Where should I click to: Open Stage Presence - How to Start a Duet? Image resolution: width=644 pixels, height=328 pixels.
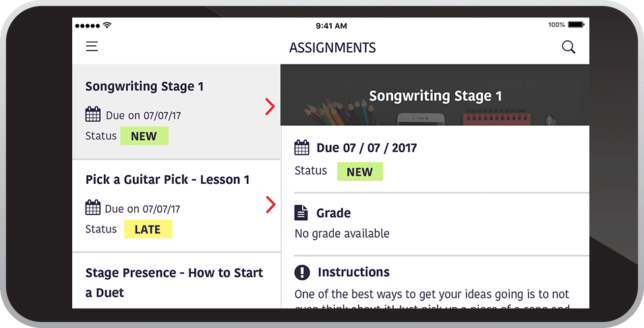coord(174,282)
